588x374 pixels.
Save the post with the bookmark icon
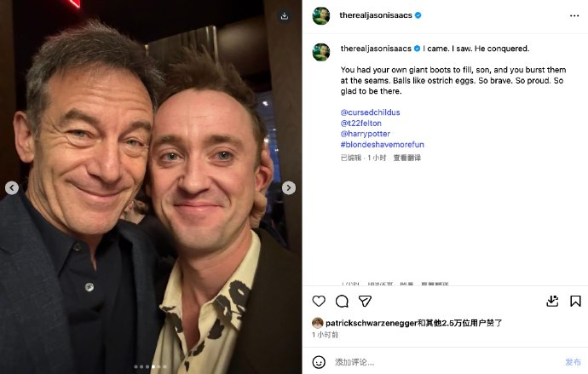[x=575, y=301]
